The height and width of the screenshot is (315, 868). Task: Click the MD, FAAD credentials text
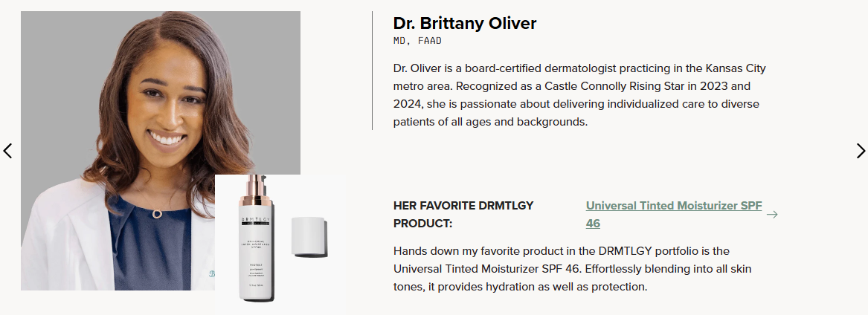point(417,41)
